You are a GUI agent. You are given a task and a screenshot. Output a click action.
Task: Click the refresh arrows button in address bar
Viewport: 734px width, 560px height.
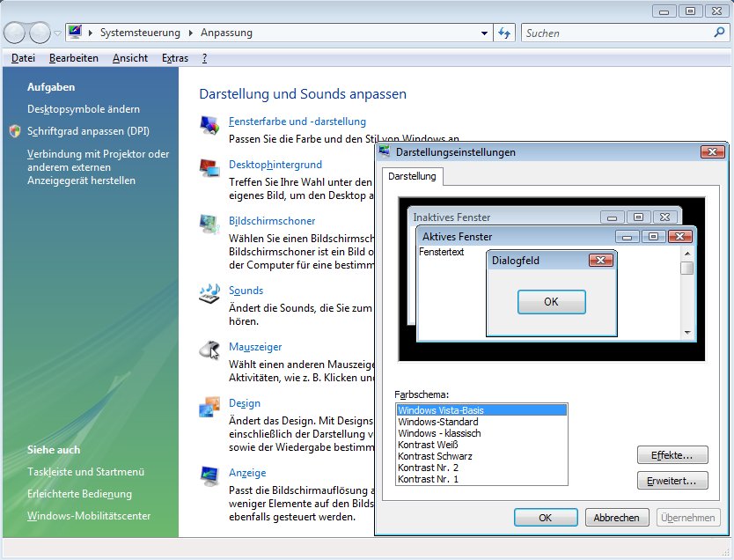(504, 33)
